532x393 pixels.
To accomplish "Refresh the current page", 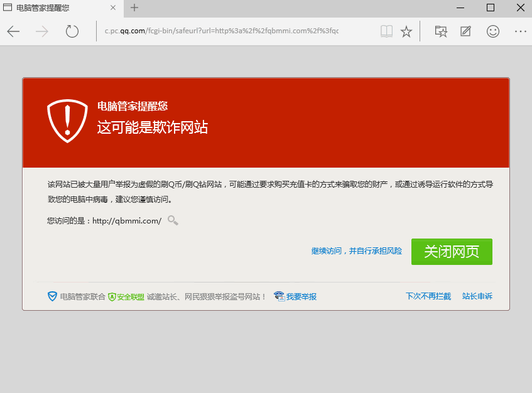I will (72, 31).
